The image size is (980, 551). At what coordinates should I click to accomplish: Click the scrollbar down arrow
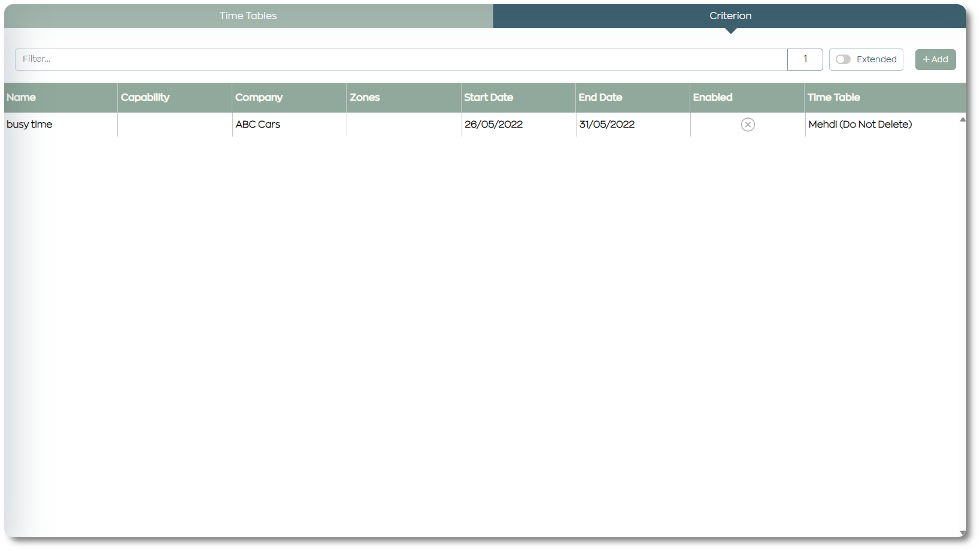(x=963, y=533)
